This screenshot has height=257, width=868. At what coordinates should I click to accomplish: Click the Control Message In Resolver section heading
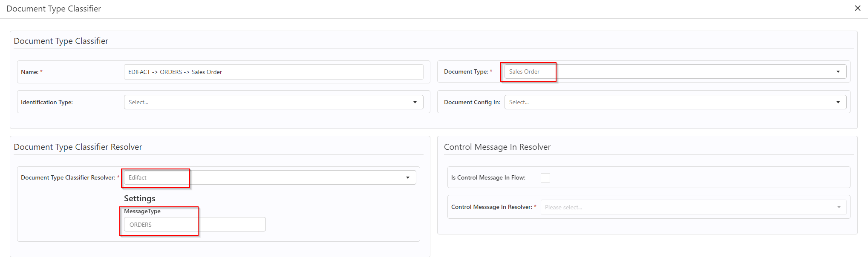(497, 147)
